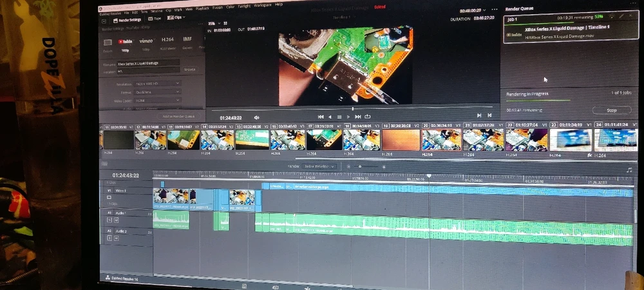Stop the render in progress

click(612, 110)
